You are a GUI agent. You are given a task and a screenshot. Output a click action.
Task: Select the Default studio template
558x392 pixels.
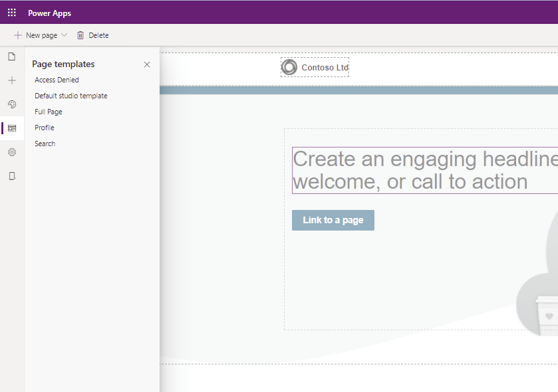70,96
